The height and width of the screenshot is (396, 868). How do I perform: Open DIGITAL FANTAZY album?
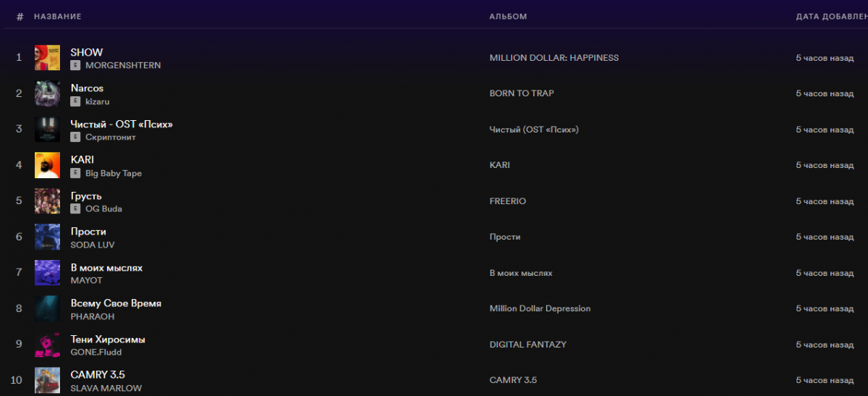(528, 345)
